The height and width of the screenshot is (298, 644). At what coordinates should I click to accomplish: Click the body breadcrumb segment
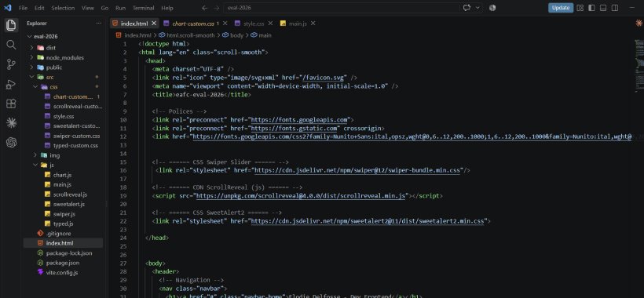[x=236, y=35]
